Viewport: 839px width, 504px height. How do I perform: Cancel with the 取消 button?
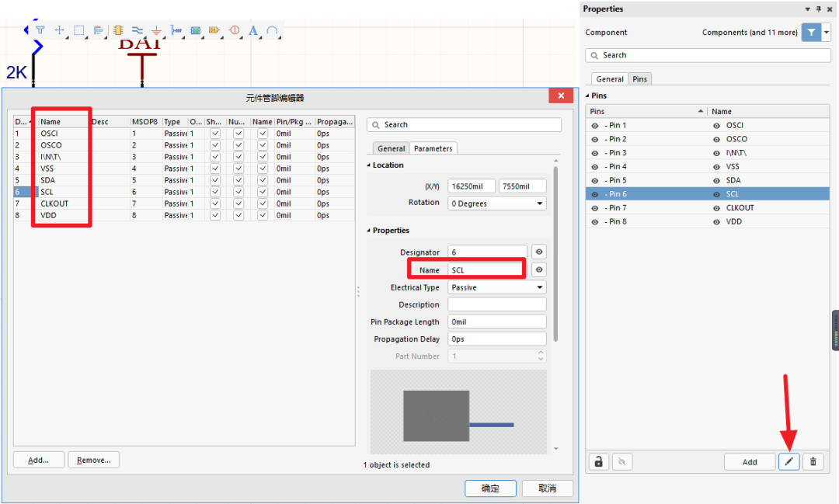click(548, 488)
